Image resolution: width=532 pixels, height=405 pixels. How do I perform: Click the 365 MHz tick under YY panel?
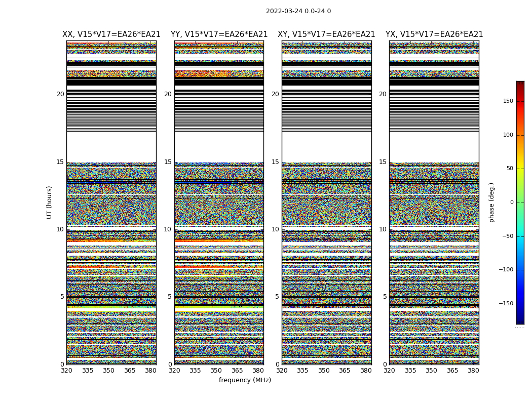tap(238, 371)
